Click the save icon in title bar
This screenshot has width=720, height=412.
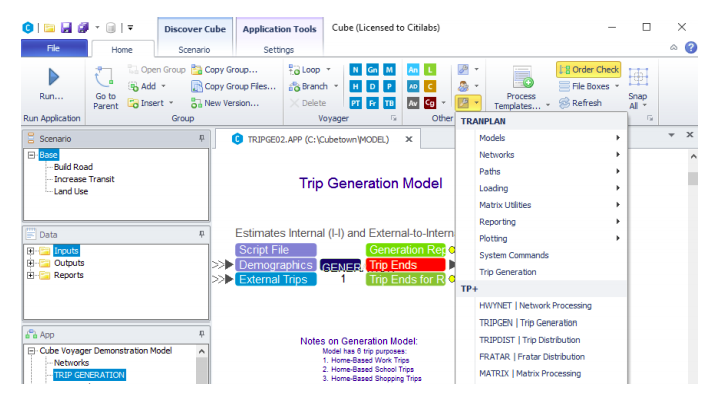[x=67, y=27]
